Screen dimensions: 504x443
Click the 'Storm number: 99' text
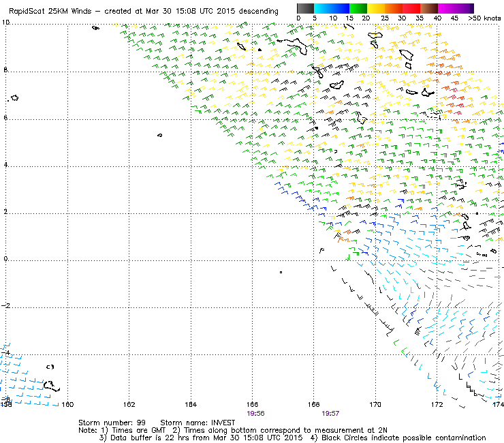[x=112, y=423]
